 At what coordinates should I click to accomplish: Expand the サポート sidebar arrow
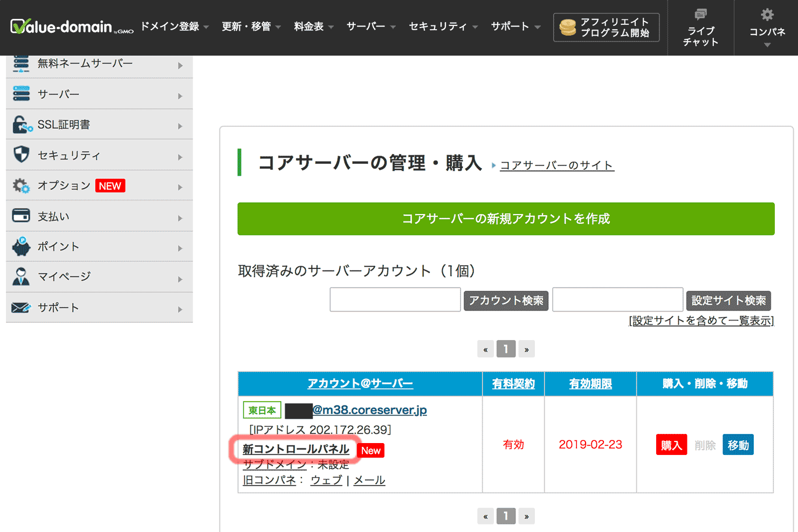click(180, 309)
